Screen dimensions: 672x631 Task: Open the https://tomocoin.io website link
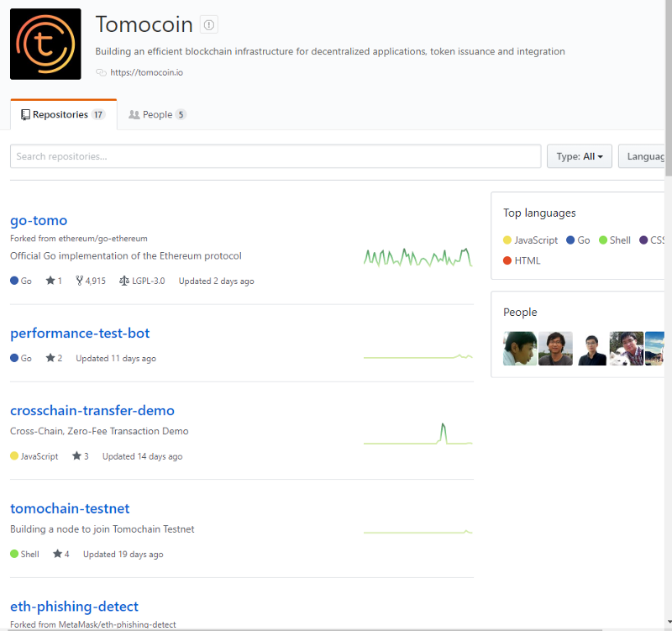tap(146, 72)
